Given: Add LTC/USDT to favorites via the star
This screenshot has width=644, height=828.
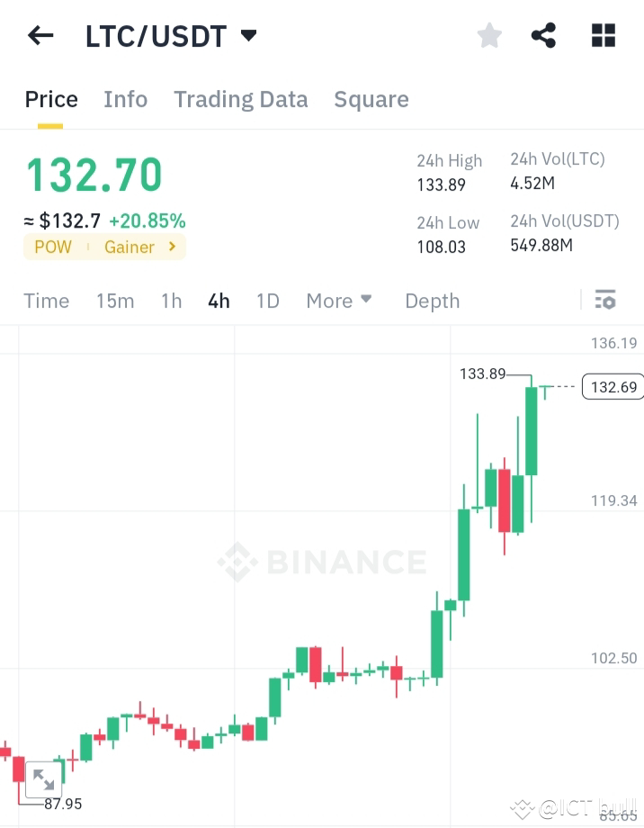Looking at the screenshot, I should coord(488,35).
